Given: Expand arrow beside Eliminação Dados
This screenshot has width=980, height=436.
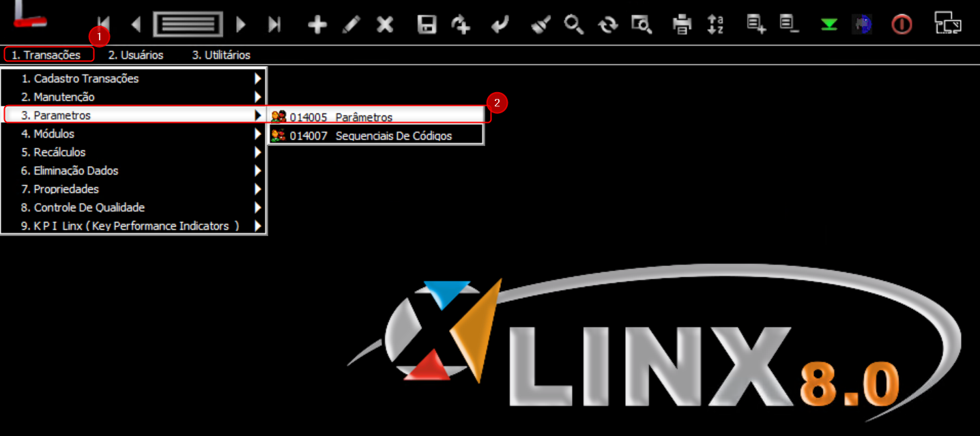Looking at the screenshot, I should tap(258, 171).
